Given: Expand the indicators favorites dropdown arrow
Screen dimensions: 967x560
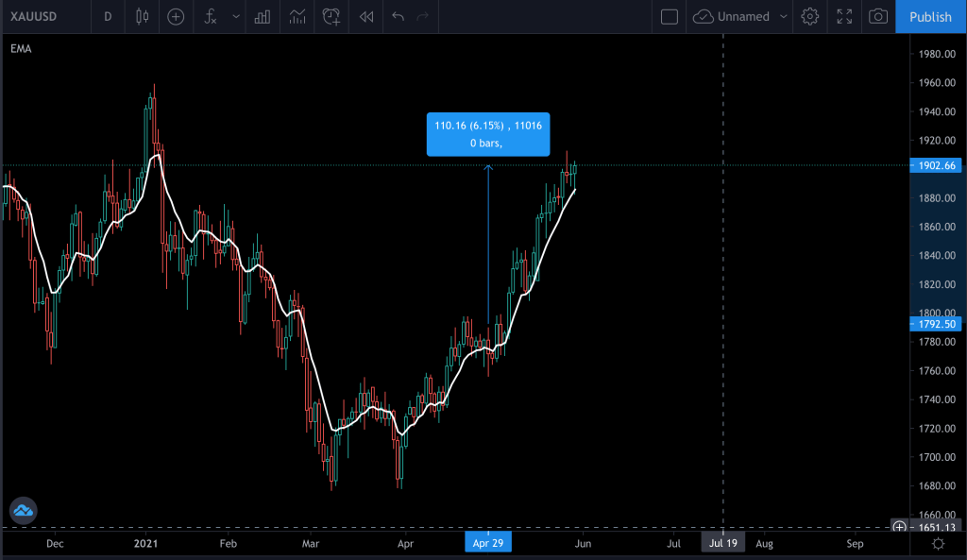Looking at the screenshot, I should (235, 16).
